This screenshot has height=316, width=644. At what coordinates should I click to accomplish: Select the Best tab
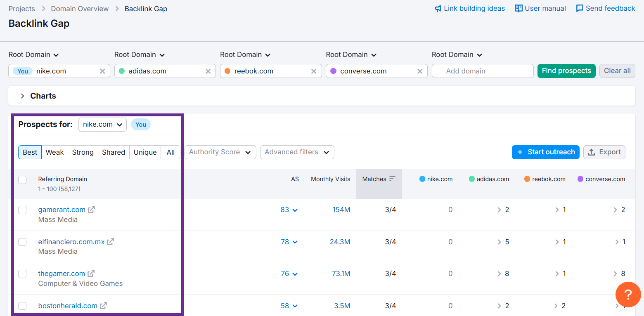[30, 152]
